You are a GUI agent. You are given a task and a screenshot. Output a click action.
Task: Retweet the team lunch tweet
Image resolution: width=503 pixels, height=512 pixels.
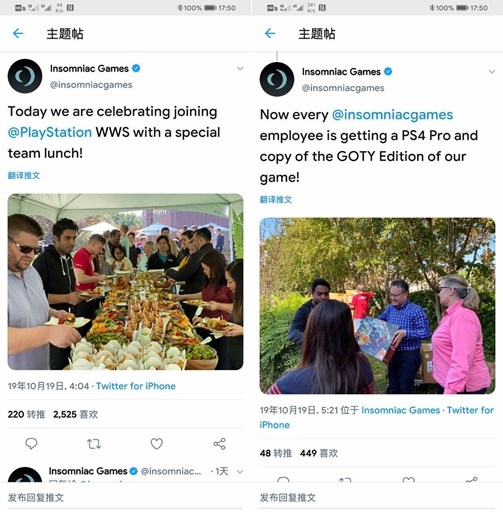(x=94, y=444)
